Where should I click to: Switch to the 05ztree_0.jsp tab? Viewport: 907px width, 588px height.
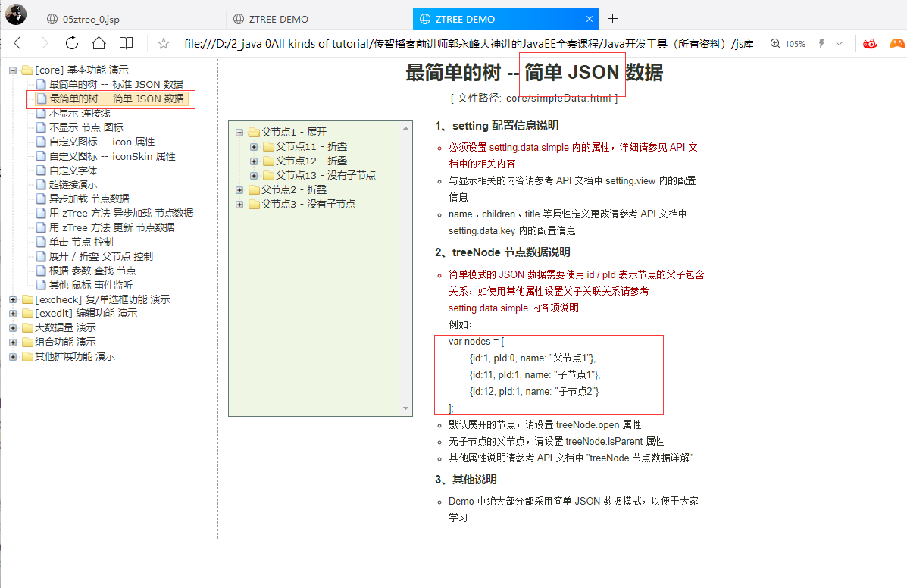(91, 19)
